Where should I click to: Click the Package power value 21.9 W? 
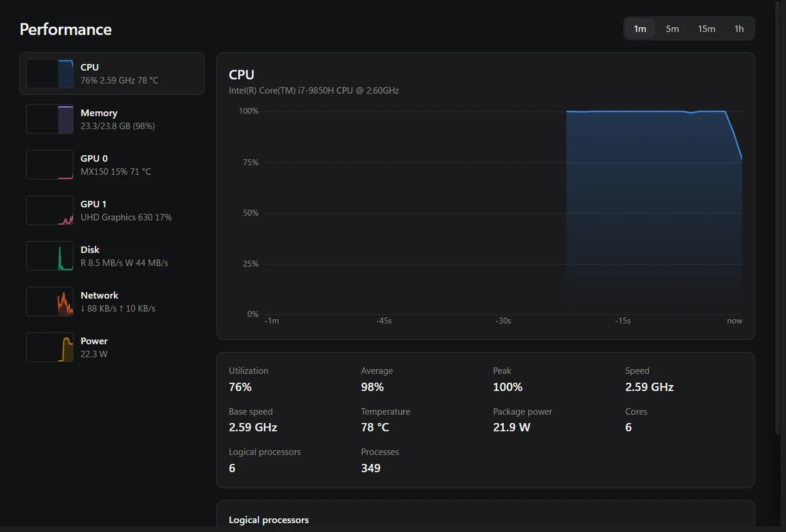point(512,427)
